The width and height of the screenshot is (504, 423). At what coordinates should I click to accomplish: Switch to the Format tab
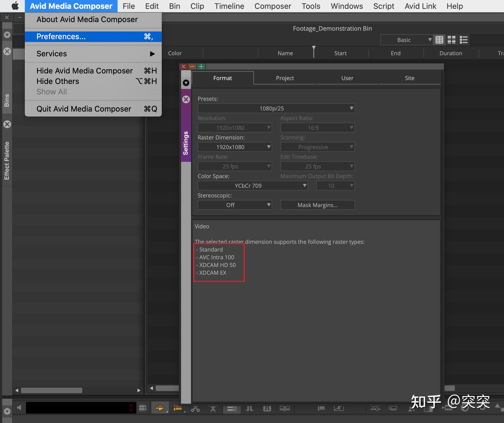tap(222, 78)
